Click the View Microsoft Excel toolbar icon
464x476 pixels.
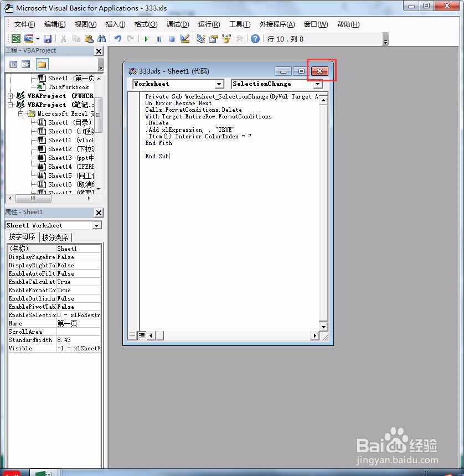(x=16, y=39)
